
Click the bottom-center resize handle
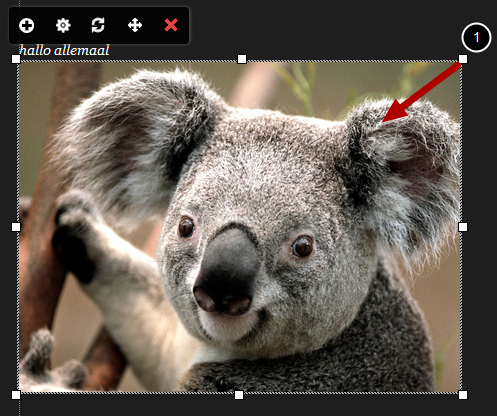[x=239, y=395]
